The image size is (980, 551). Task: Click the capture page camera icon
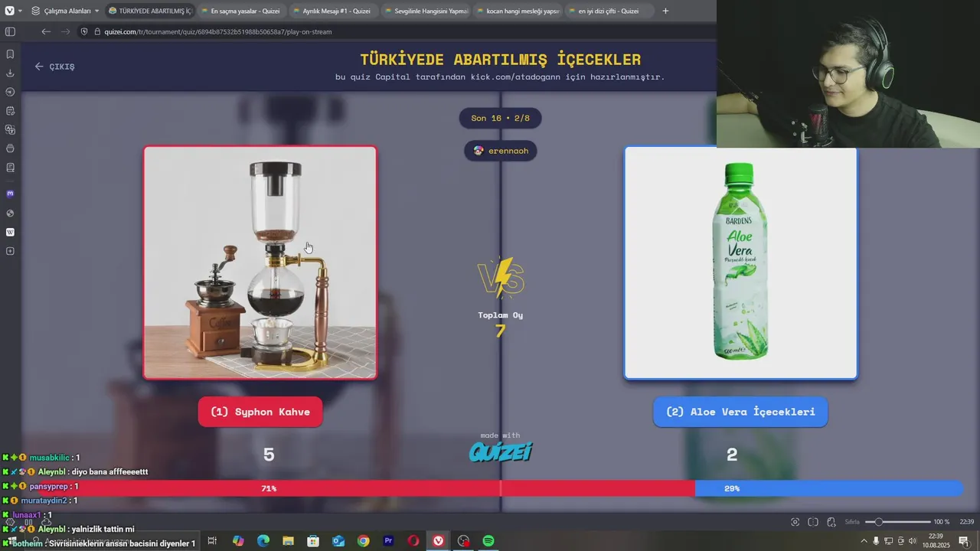[x=795, y=522]
